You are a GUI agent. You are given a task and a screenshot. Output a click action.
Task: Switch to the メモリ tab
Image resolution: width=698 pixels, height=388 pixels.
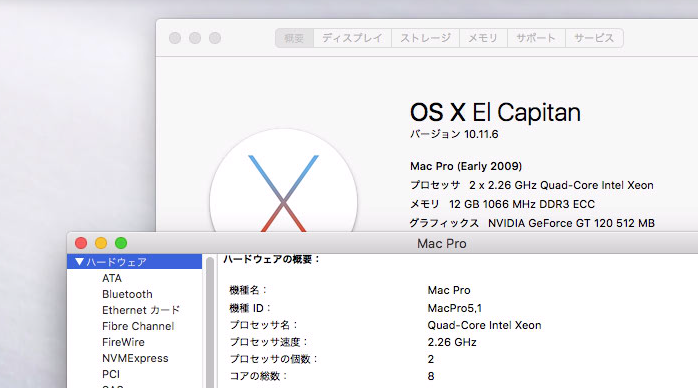click(x=483, y=38)
